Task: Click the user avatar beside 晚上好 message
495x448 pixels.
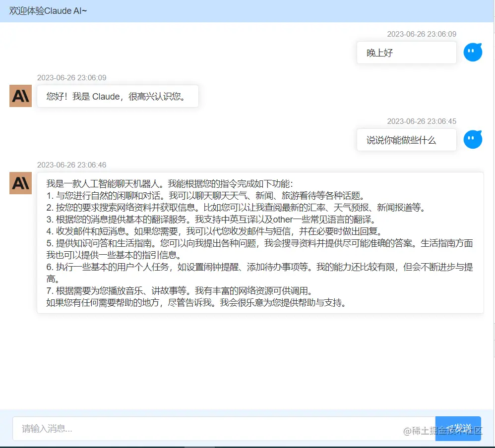Action: [473, 52]
